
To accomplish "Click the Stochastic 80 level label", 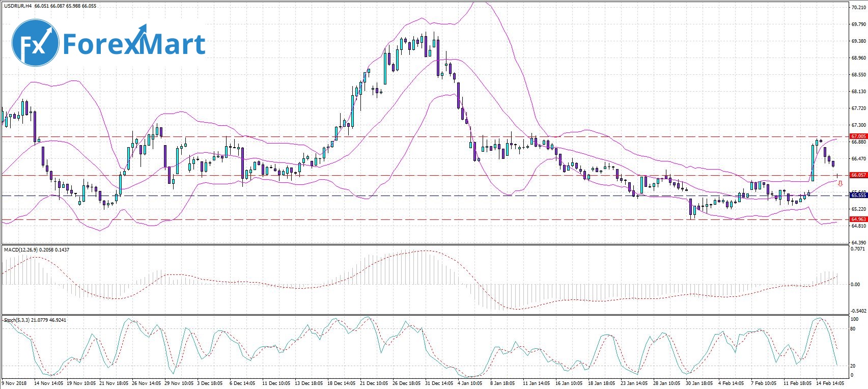I will 853,329.
